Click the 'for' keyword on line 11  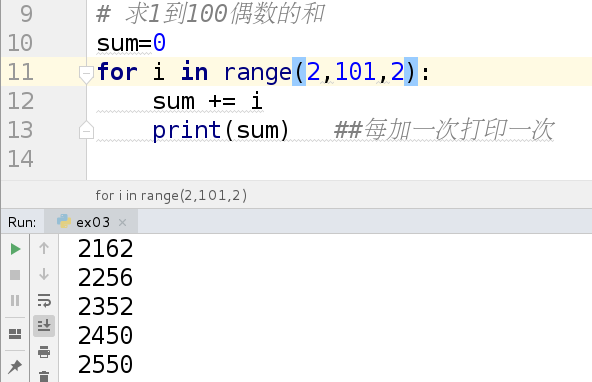117,72
